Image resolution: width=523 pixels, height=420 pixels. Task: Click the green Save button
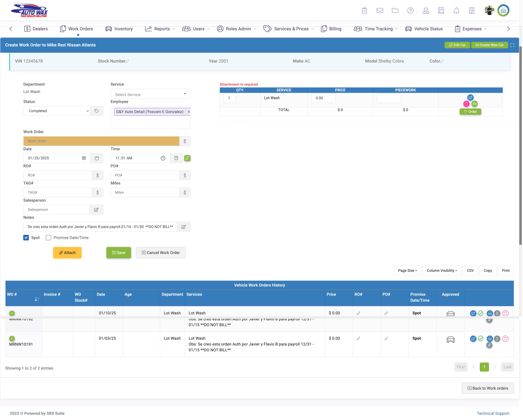pos(119,253)
